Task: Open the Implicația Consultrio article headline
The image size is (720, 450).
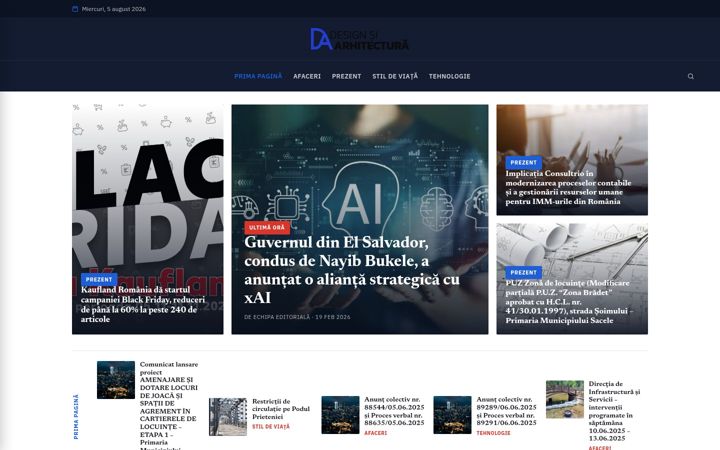Action: [x=568, y=187]
